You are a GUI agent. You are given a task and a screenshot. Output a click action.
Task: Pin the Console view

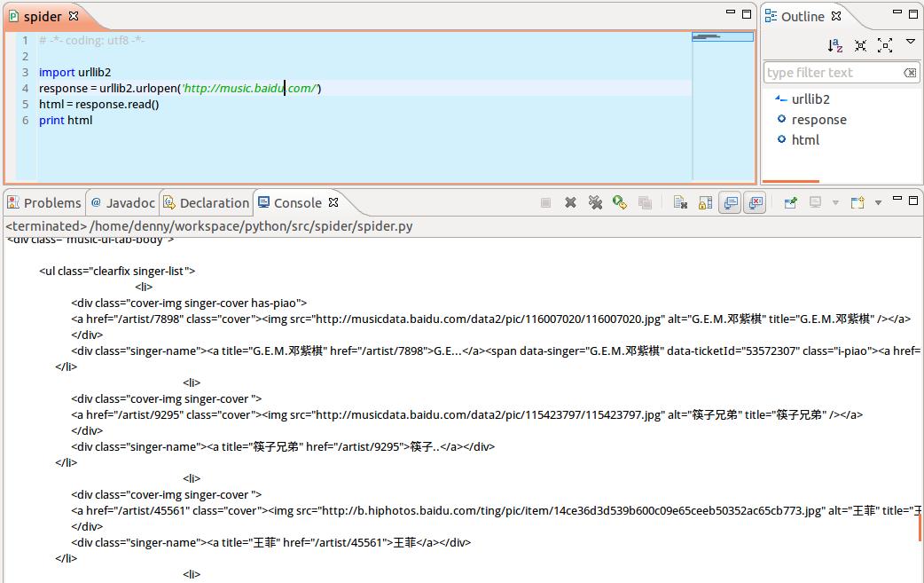pyautogui.click(x=790, y=202)
